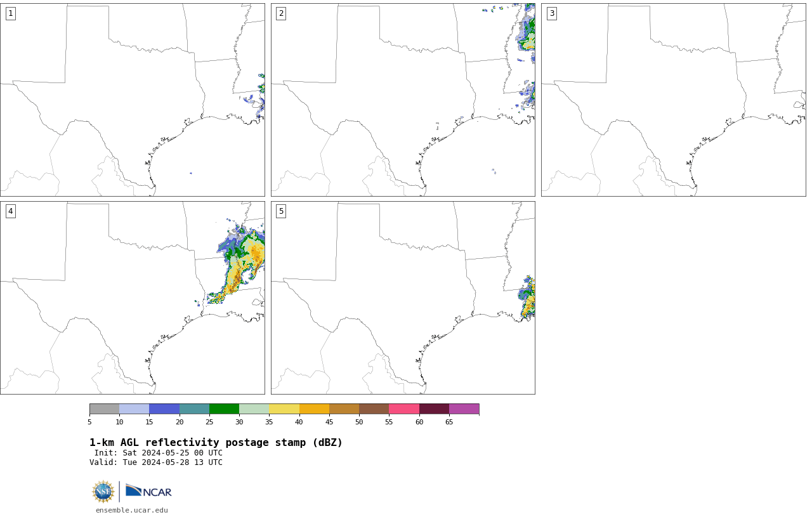Click the colorbar tick label 35
This screenshot has width=812, height=517.
(269, 422)
